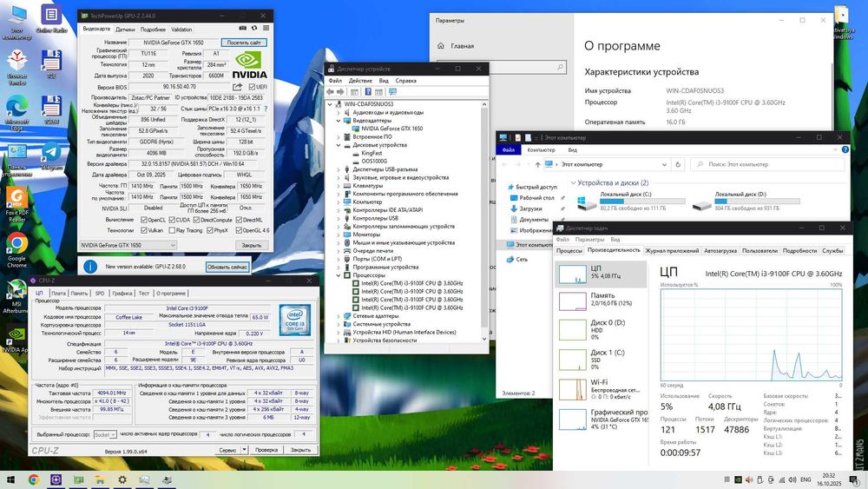Toggle the Ray Tracing checkbox

coord(172,230)
